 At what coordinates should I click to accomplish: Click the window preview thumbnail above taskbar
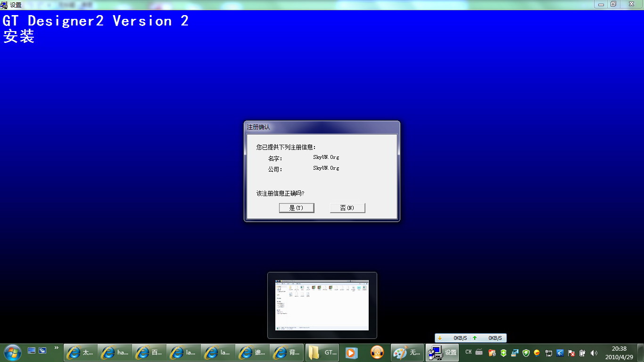(322, 305)
